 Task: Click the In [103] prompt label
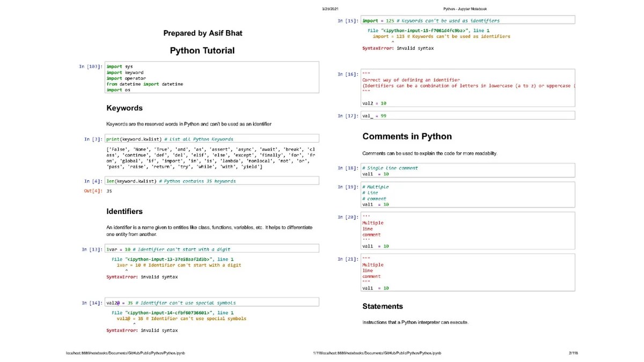pos(91,67)
